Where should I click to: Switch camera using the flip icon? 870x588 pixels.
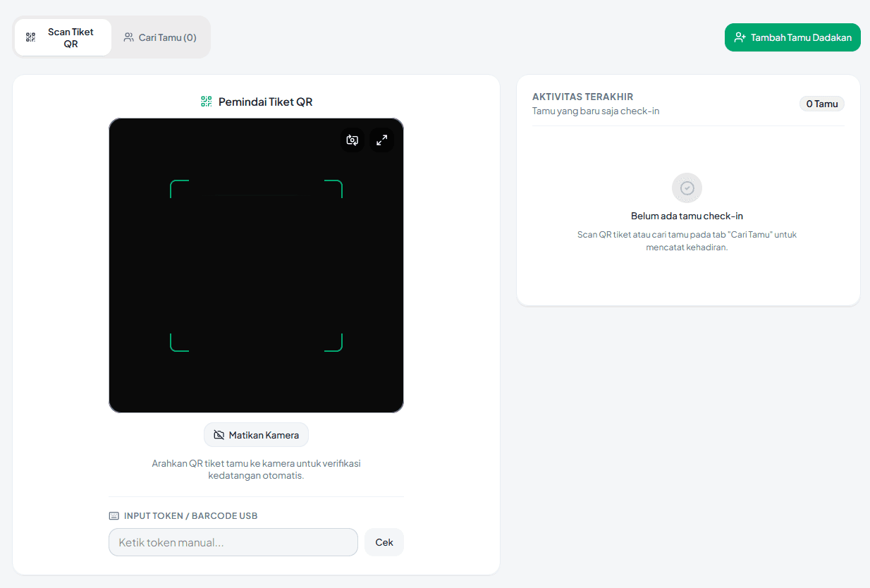[353, 140]
